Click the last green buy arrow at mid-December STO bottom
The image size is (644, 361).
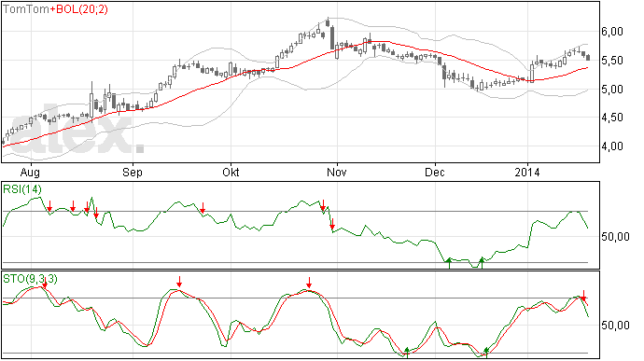[x=486, y=353]
